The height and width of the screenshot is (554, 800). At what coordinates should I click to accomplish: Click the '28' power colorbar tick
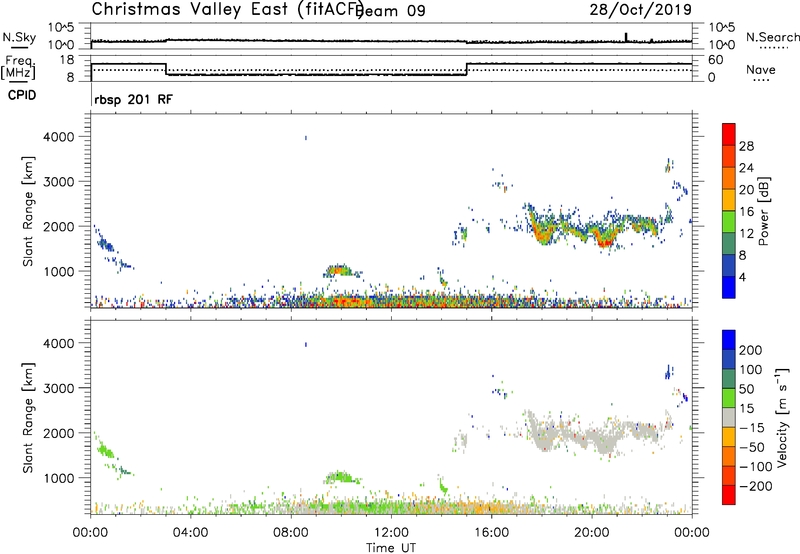point(746,146)
